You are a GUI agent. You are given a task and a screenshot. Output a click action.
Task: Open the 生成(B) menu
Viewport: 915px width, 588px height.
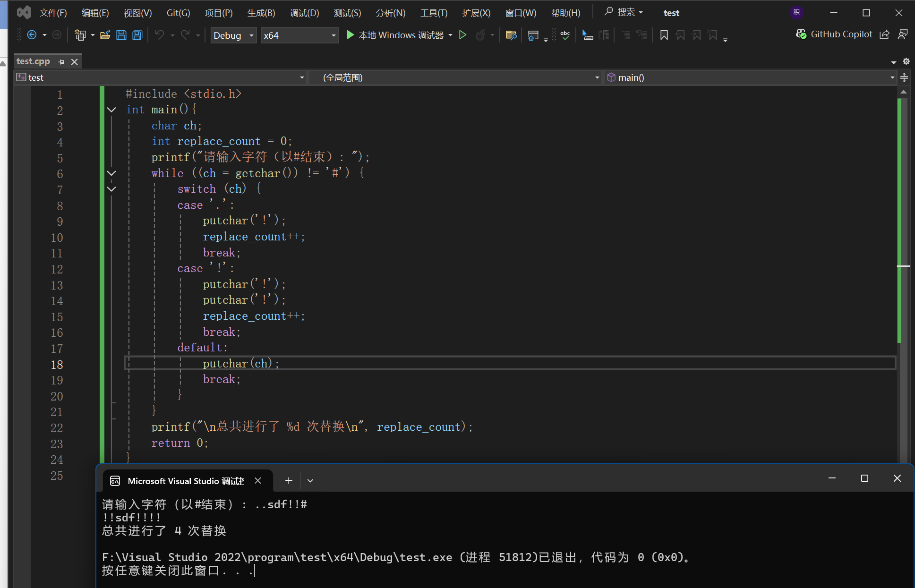pyautogui.click(x=261, y=13)
